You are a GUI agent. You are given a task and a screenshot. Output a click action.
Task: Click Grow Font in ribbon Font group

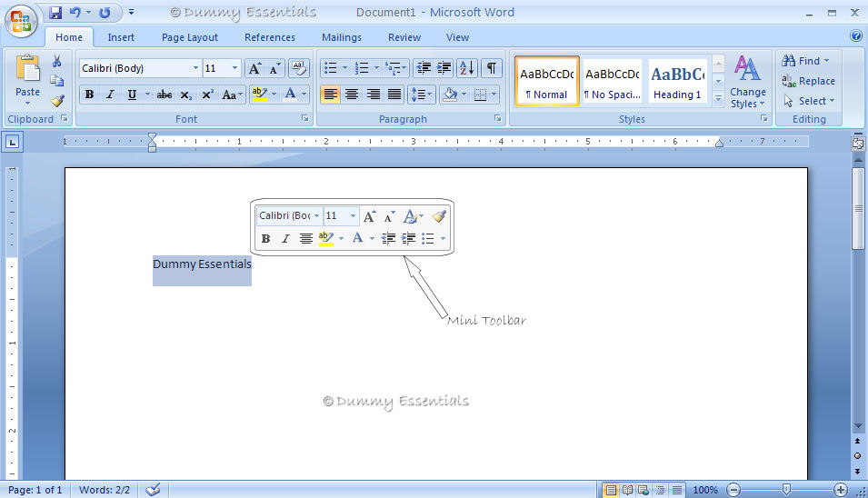coord(254,68)
